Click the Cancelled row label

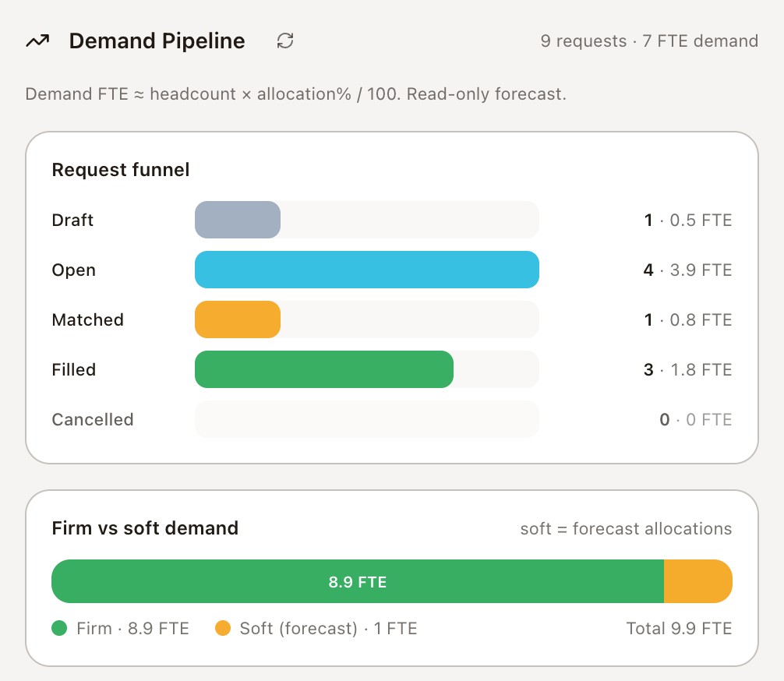coord(93,419)
